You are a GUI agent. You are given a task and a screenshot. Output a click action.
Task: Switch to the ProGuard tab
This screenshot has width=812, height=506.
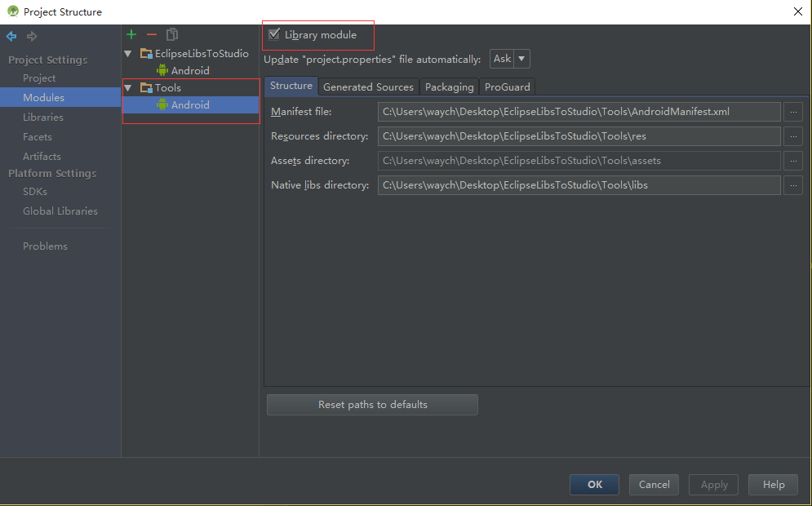point(507,87)
